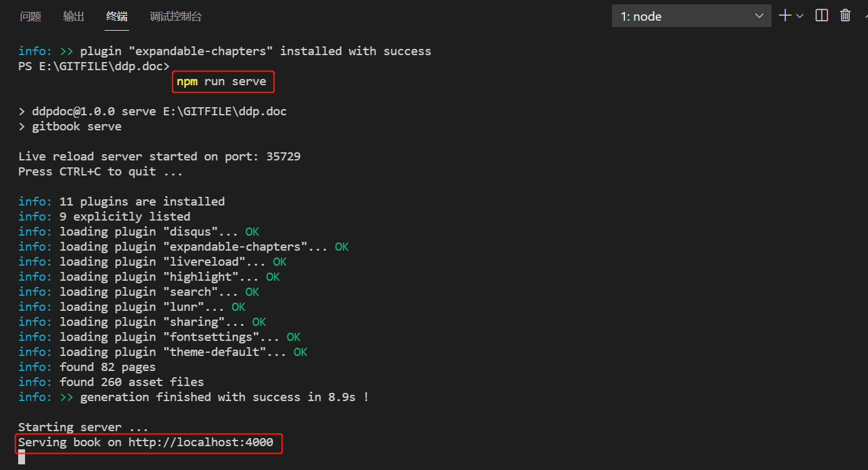868x470 pixels.
Task: Click the 'found 82 pages' info line
Action: [x=107, y=367]
